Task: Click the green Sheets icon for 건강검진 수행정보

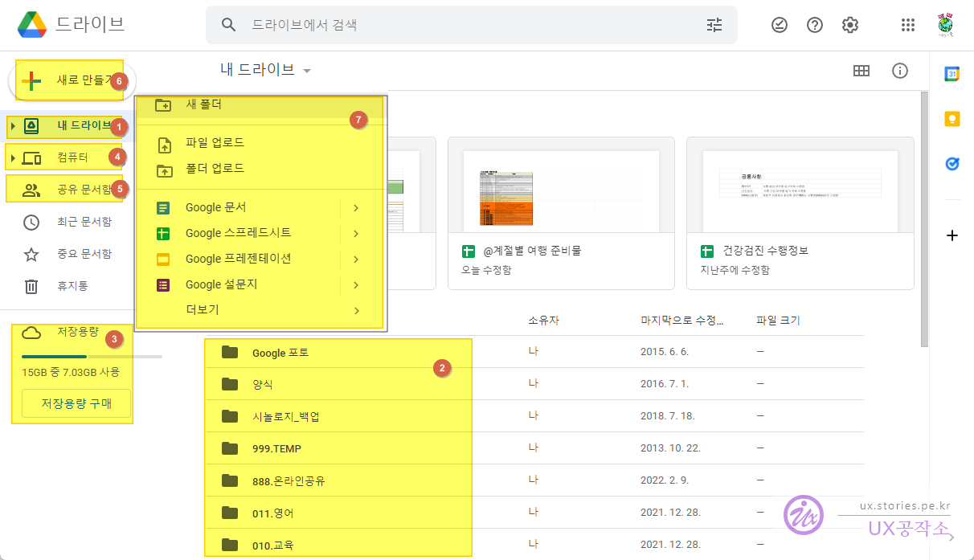Action: pos(708,251)
